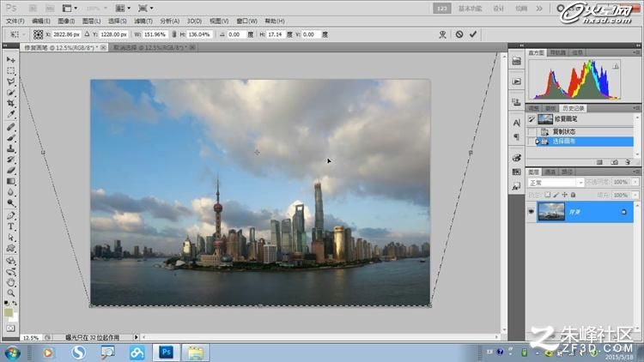Toggle lock transparent pixels in Layers panel
644x362 pixels.
pos(548,195)
